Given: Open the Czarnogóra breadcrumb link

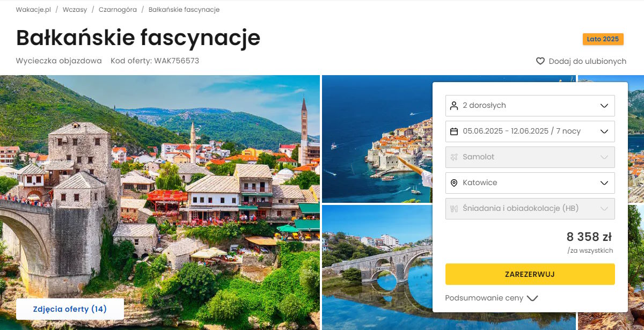Looking at the screenshot, I should pyautogui.click(x=118, y=10).
